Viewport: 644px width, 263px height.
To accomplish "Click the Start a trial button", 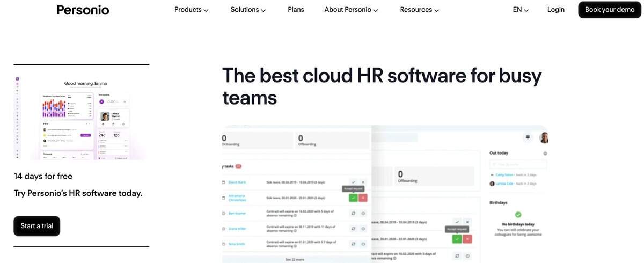I will [x=37, y=226].
